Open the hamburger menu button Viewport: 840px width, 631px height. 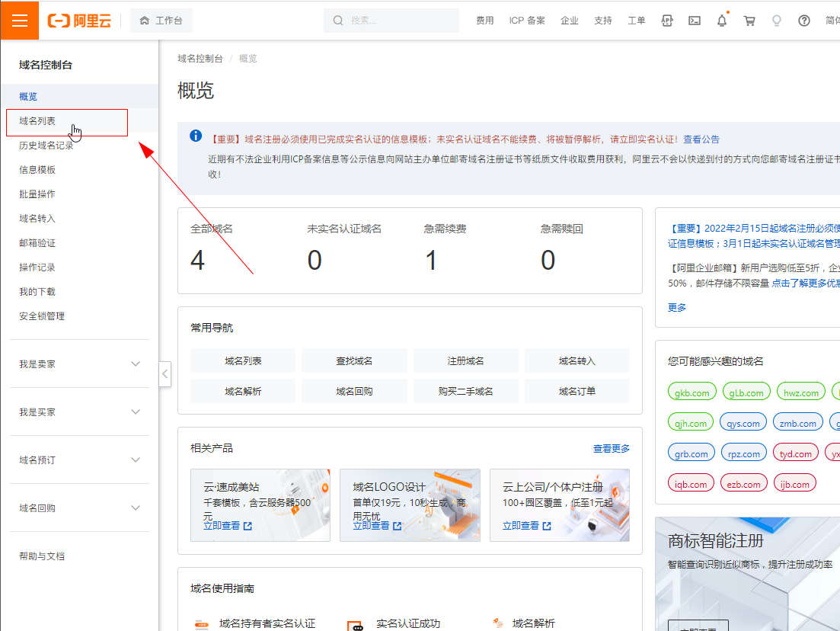click(19, 21)
